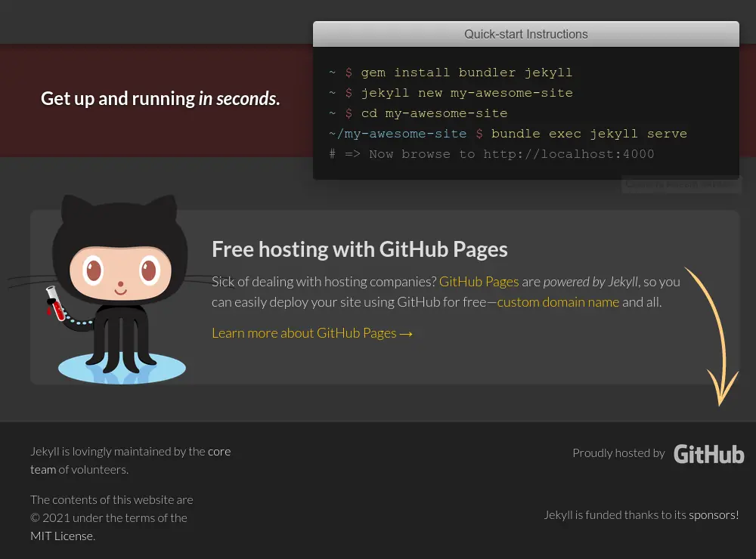Open the MIT License link
Image resolution: width=756 pixels, height=559 pixels.
pos(62,536)
